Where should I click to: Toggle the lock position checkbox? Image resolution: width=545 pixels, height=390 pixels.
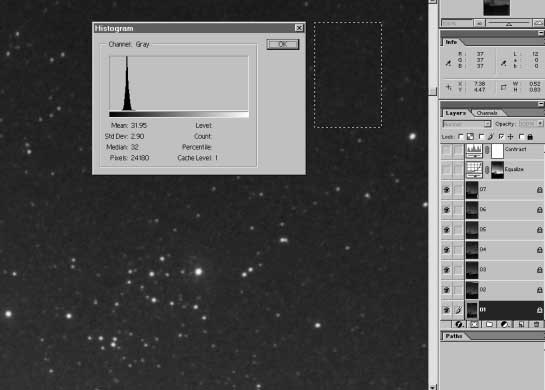pyautogui.click(x=501, y=137)
